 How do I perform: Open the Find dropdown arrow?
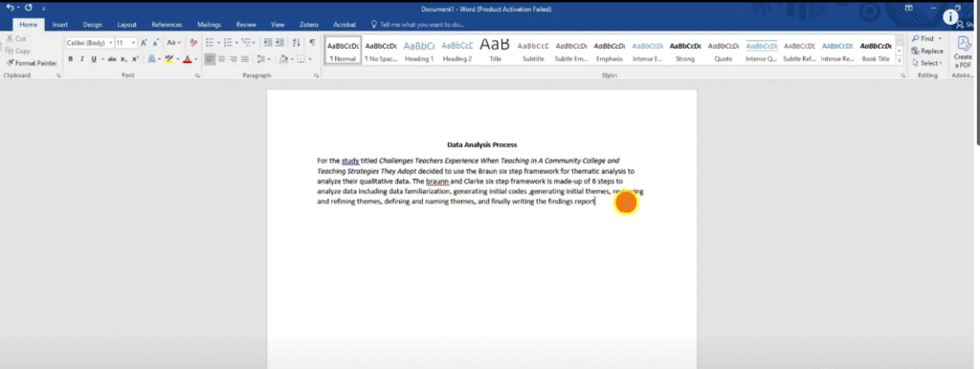pos(940,38)
